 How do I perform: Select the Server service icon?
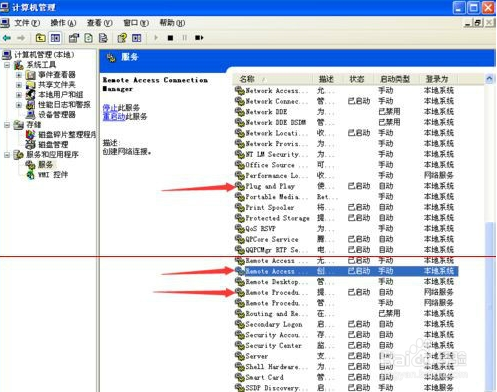click(240, 356)
